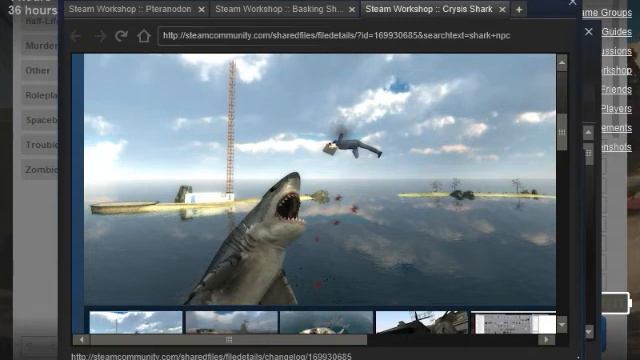The width and height of the screenshot is (640, 360).
Task: Open a new tab with the plus icon
Action: tap(519, 9)
